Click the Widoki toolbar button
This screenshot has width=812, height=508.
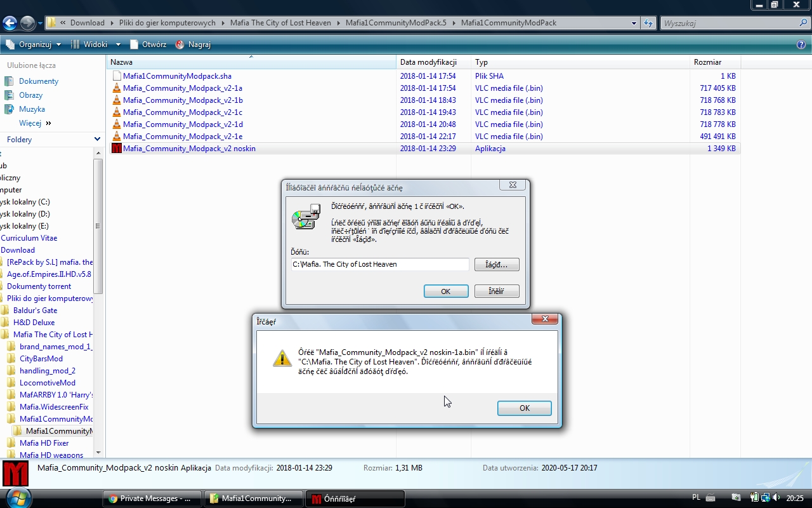(x=89, y=44)
